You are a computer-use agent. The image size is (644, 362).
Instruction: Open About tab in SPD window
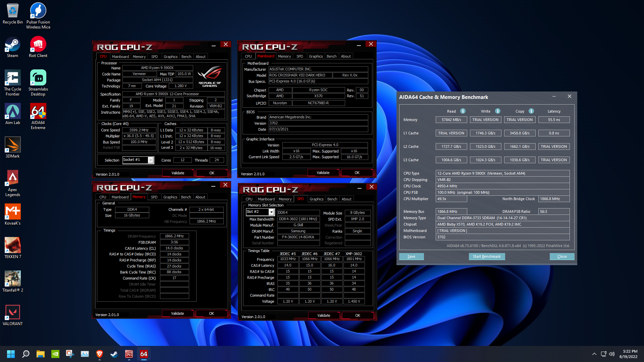tap(346, 199)
